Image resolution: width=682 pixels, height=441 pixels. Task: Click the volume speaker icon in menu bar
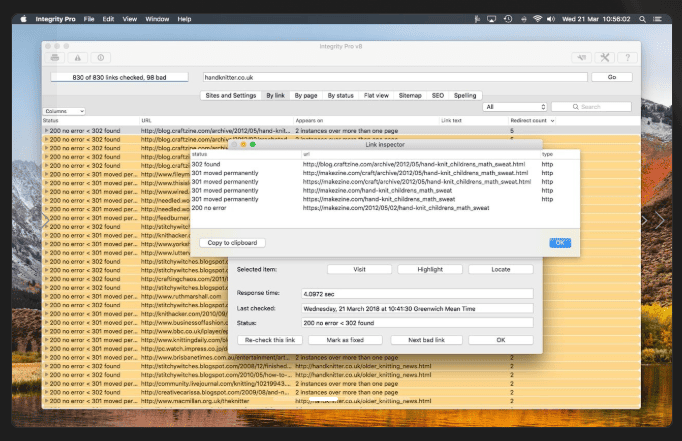(x=551, y=19)
